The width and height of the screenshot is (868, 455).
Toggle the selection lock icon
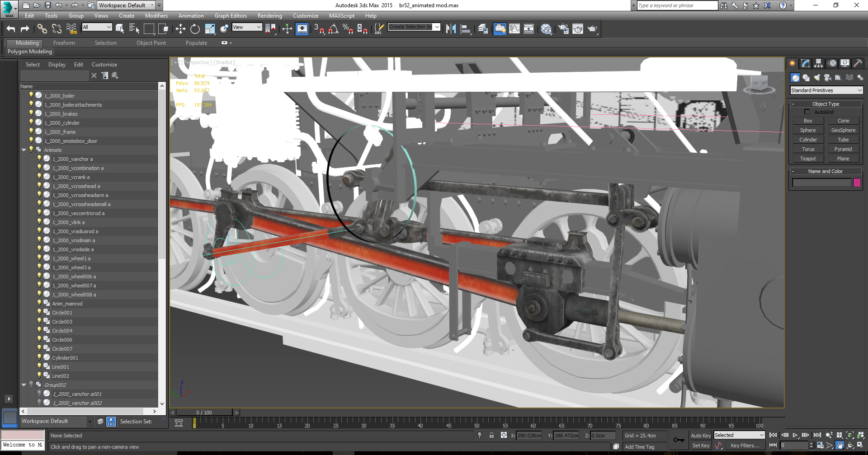pyautogui.click(x=491, y=435)
